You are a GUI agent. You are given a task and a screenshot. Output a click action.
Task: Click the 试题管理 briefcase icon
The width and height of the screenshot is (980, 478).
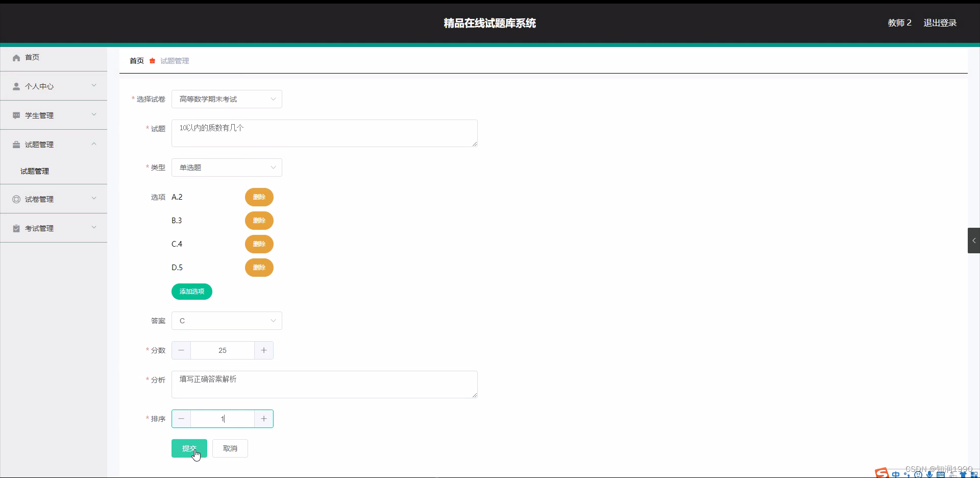click(x=16, y=144)
